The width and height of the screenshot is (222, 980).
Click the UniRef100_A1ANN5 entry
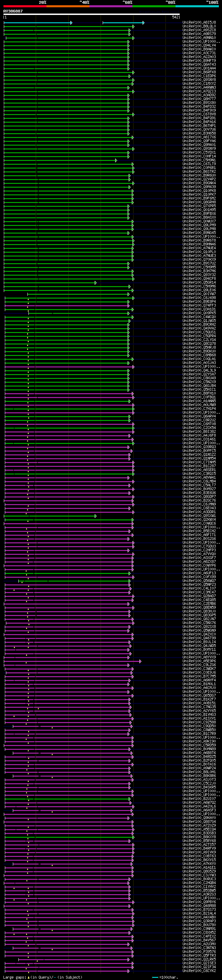tap(199, 401)
